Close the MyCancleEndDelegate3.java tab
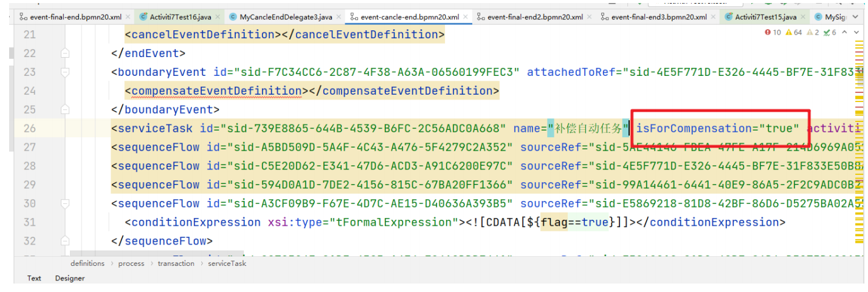 [x=338, y=18]
